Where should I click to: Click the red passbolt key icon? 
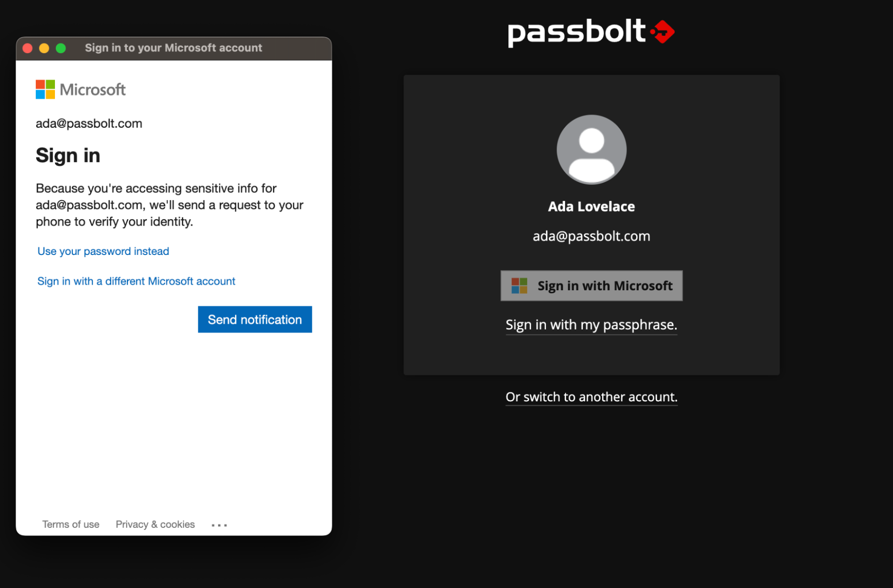coord(662,31)
